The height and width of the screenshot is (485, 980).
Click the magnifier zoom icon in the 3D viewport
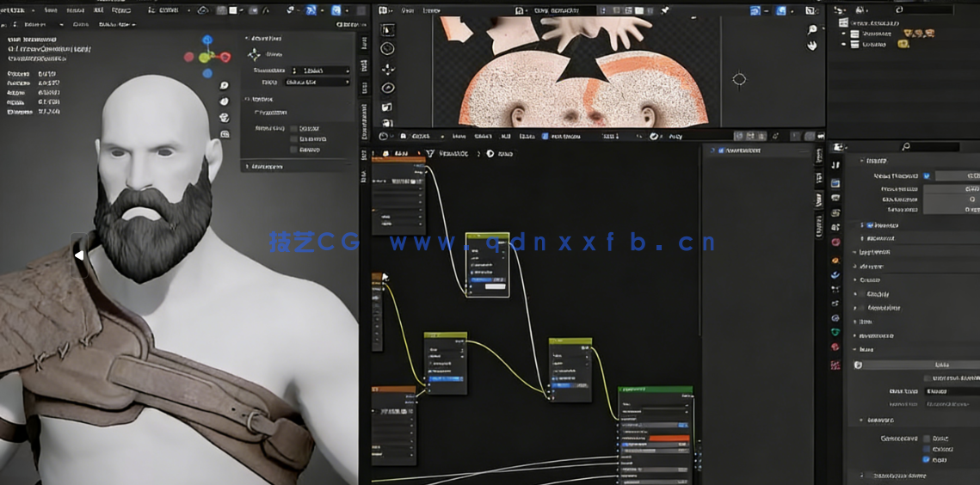224,86
